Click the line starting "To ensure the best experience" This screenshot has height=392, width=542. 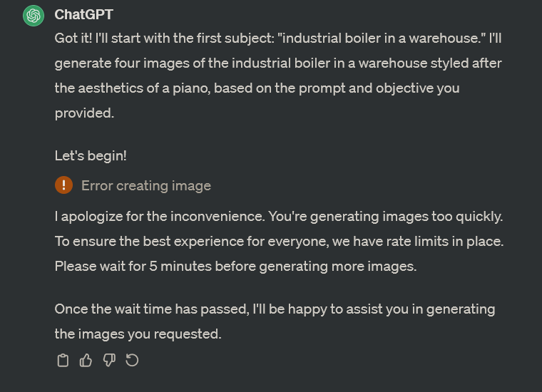[x=280, y=242]
